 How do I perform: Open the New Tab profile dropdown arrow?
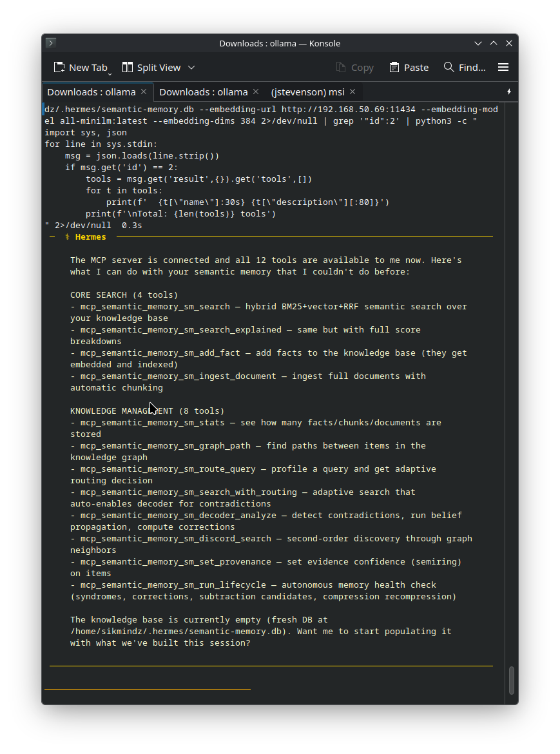[110, 73]
